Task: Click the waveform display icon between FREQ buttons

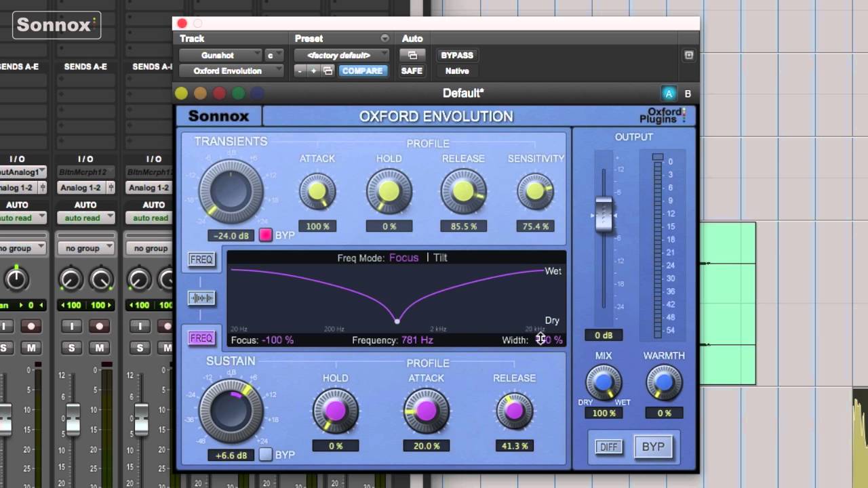Action: tap(201, 298)
